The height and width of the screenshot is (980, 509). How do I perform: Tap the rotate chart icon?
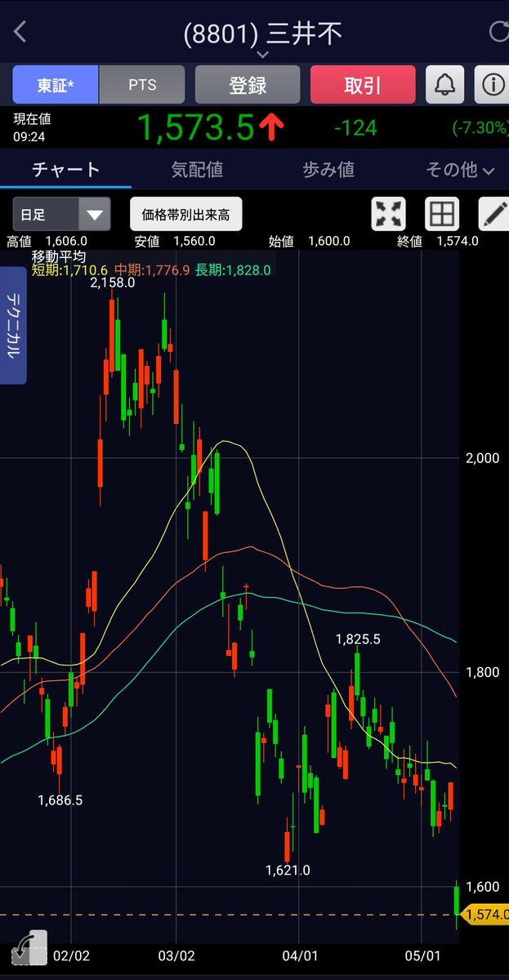(x=29, y=948)
